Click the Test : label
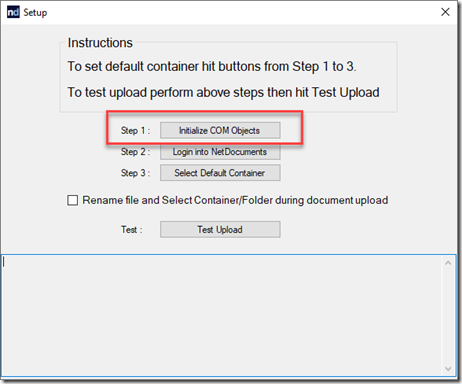462x384 pixels. (x=132, y=230)
